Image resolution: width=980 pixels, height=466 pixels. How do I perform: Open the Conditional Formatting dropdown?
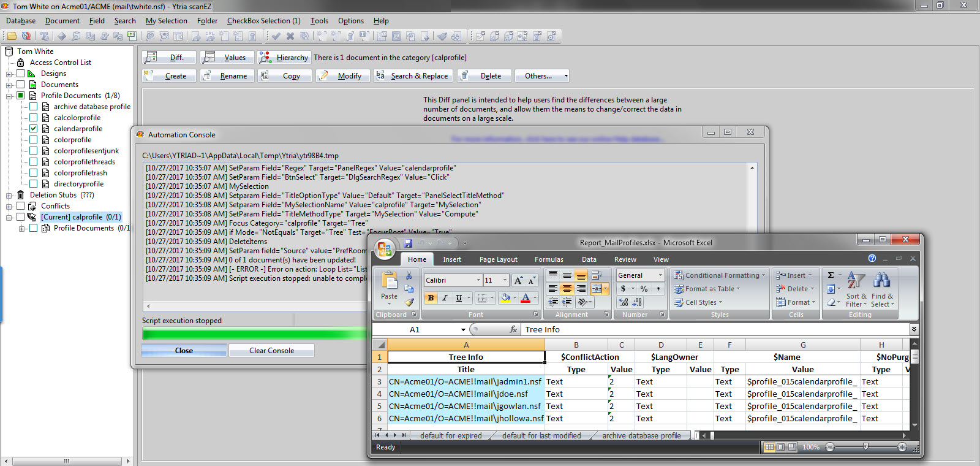click(720, 275)
